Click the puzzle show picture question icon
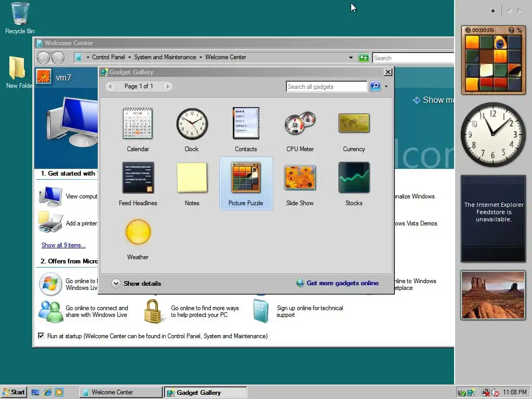Screen dimensions: 532x399 click(x=511, y=30)
